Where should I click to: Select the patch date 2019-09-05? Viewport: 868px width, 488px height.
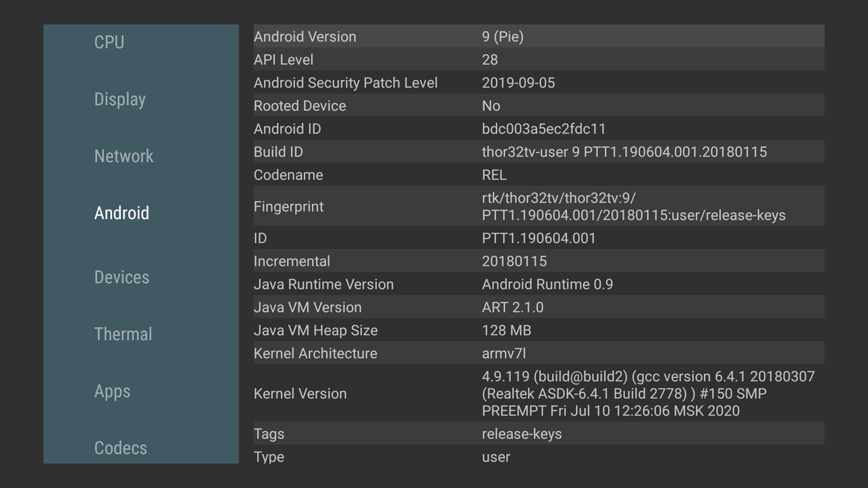pos(518,83)
